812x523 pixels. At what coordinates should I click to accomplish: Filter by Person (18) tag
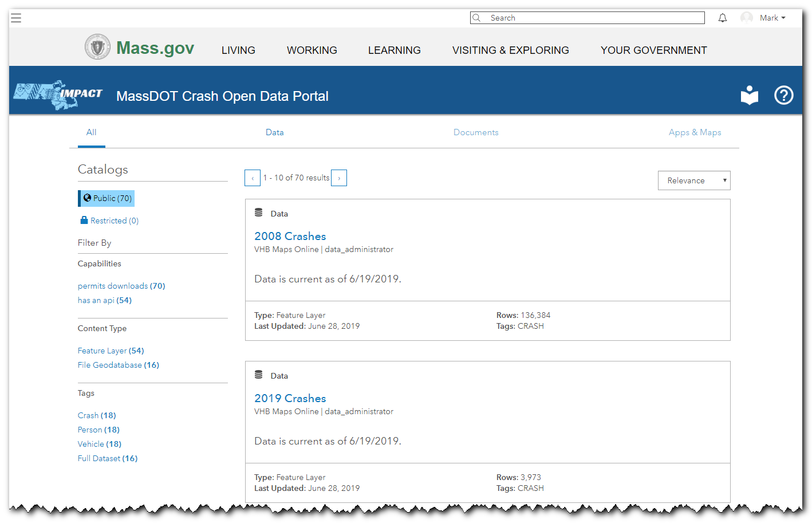coord(98,430)
